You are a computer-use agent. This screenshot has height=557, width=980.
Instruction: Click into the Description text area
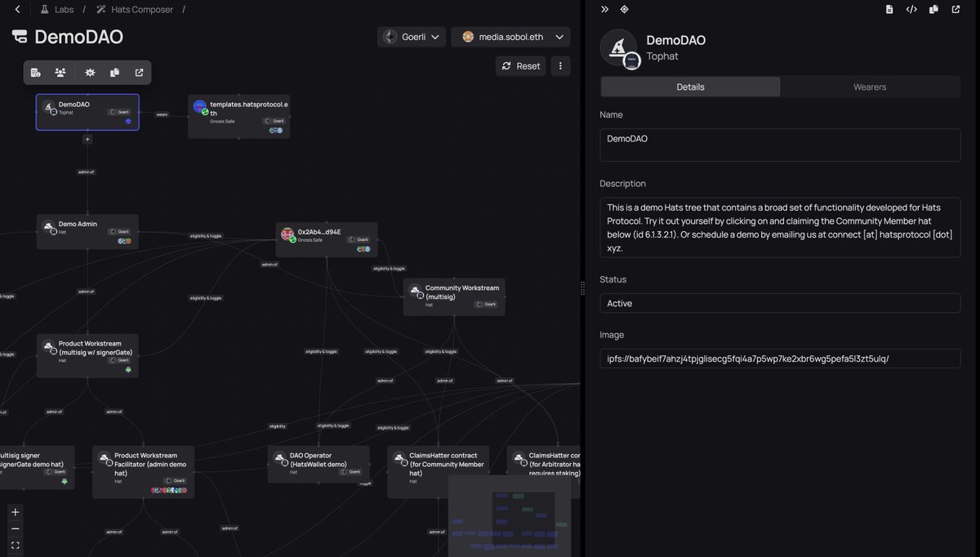click(780, 227)
